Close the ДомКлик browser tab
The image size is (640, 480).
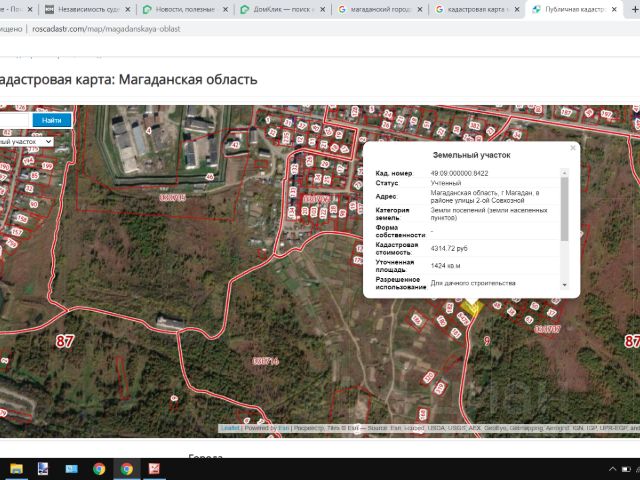click(322, 9)
